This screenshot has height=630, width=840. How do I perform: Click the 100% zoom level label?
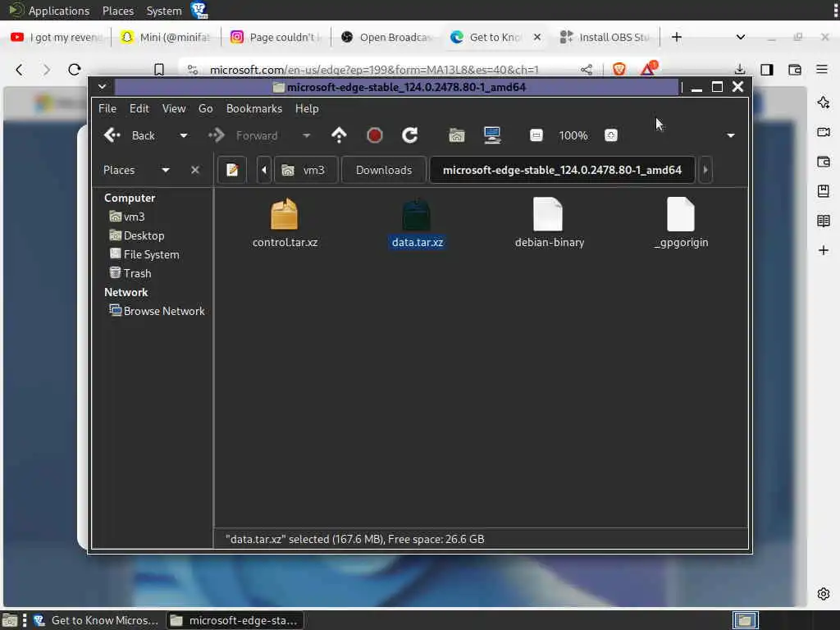pos(573,135)
